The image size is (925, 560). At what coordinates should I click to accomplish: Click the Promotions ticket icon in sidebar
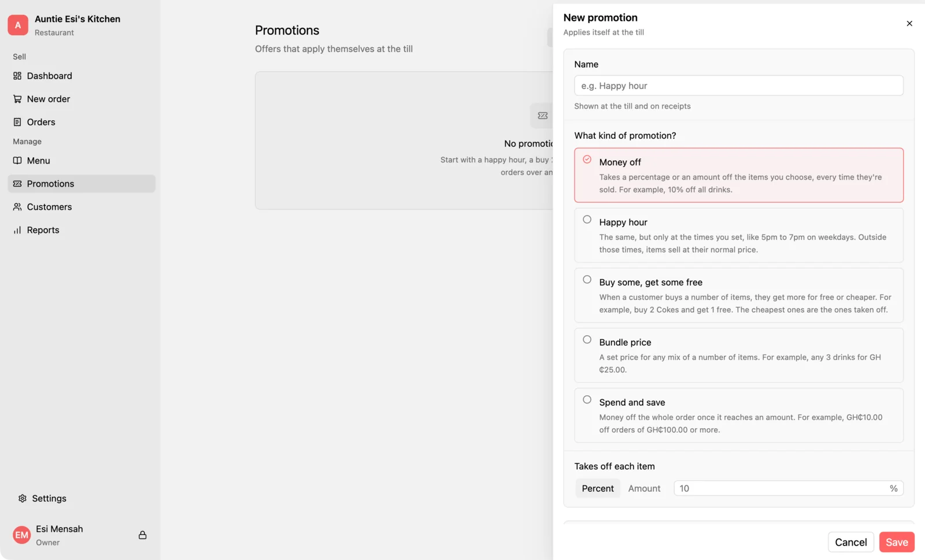[17, 184]
